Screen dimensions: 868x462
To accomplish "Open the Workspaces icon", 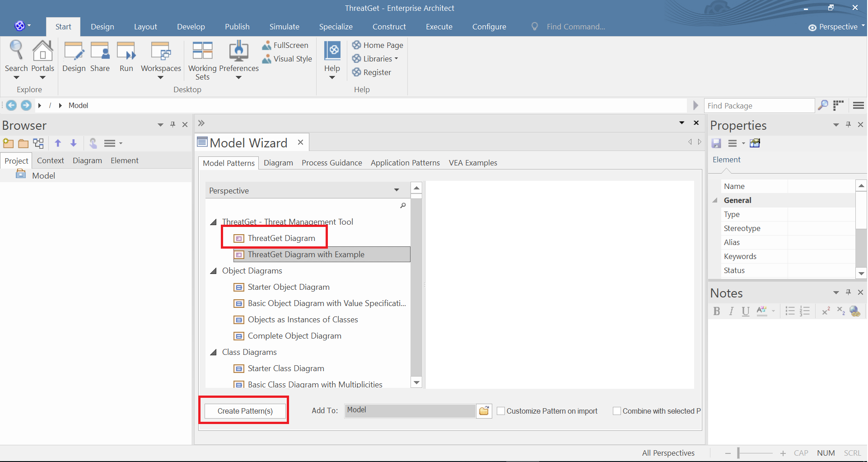I will (x=161, y=51).
